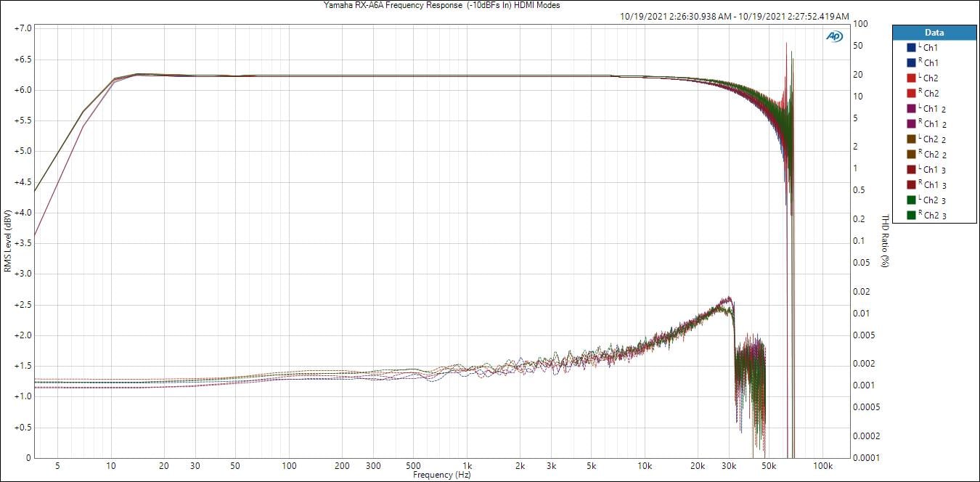
Task: Select the R Ch1 blue legend swatch
Action: (911, 63)
